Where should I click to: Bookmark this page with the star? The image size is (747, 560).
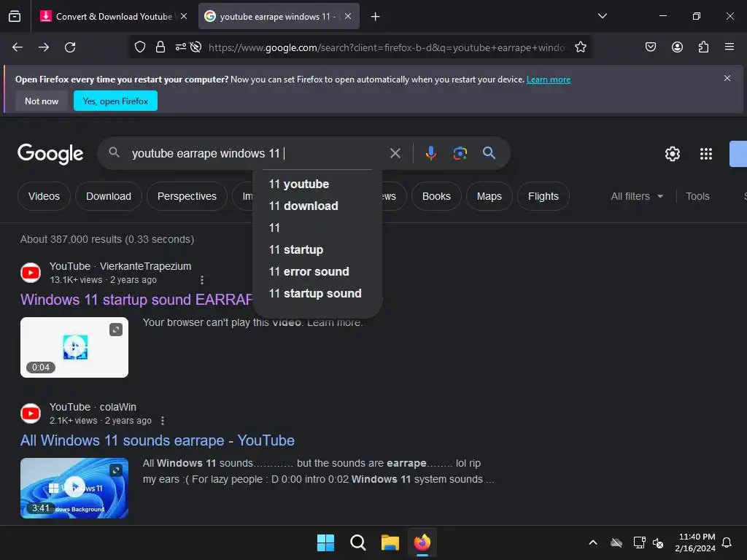[580, 47]
